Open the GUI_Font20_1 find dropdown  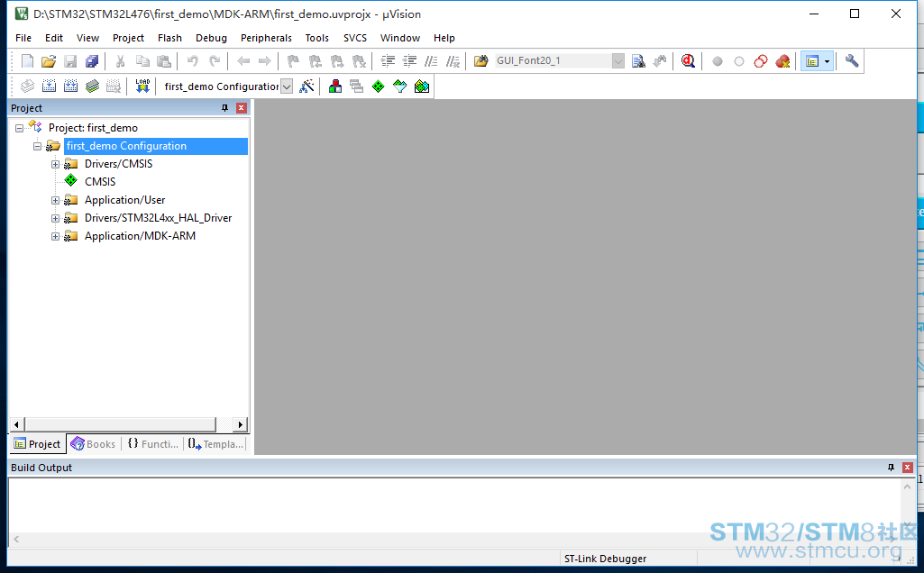(618, 60)
